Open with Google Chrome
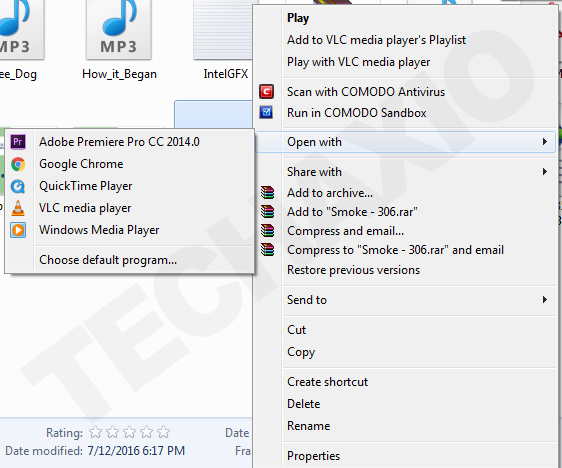Screen dimensions: 562x468 130,164
